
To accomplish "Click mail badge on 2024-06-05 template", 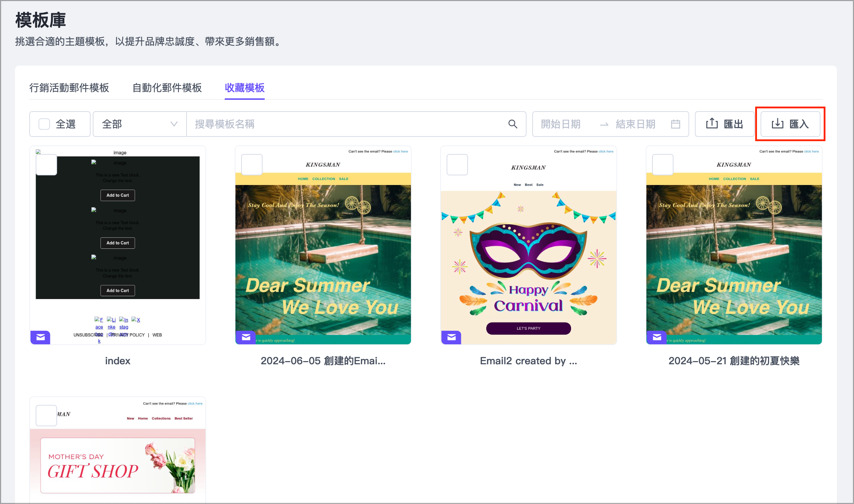I will pyautogui.click(x=246, y=337).
